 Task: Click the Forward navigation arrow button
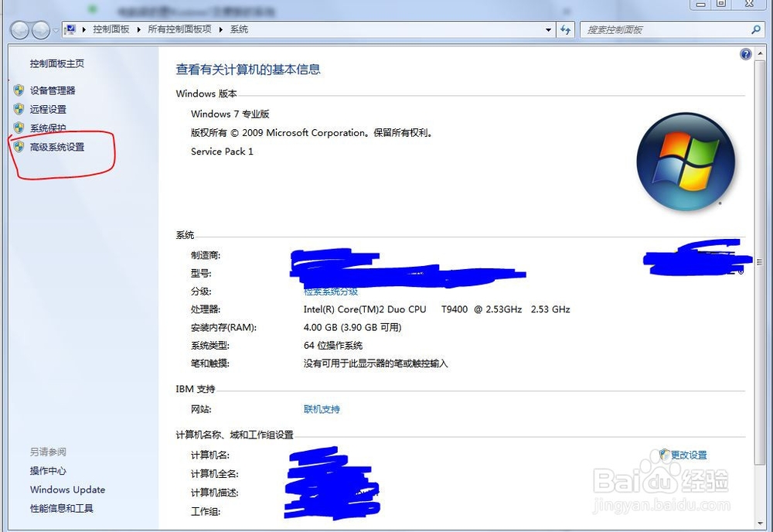pos(41,30)
